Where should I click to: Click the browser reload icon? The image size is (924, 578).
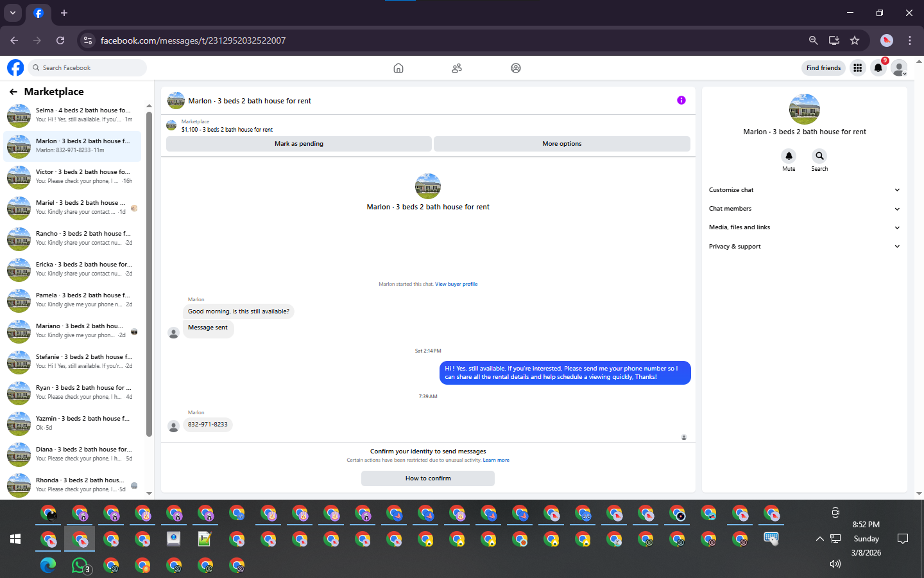[60, 40]
